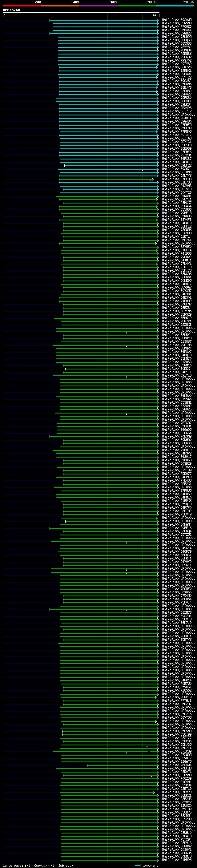Select the UniRef100_A4R1J1 hit
This screenshot has width=197, height=868.
pos(176,372)
